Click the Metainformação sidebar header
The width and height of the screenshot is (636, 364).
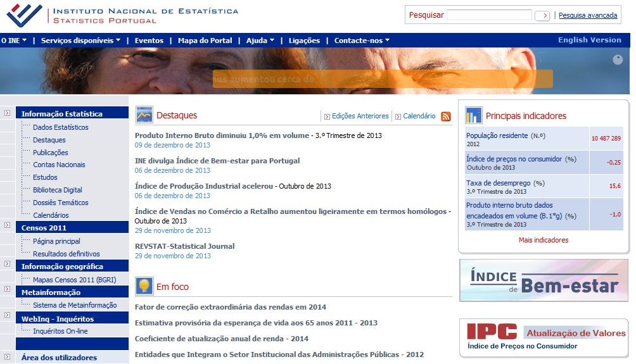(x=72, y=292)
